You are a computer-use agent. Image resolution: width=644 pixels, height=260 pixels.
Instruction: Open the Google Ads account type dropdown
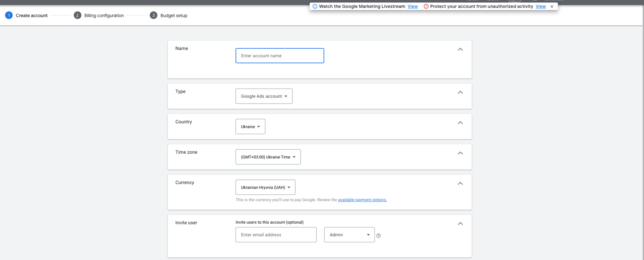click(x=264, y=96)
